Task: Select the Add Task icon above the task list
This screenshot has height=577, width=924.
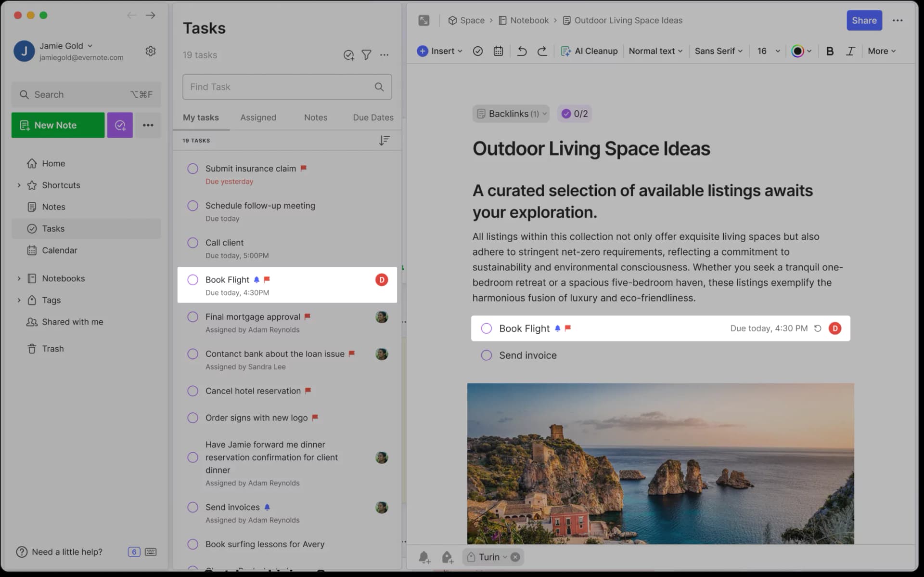Action: (348, 55)
